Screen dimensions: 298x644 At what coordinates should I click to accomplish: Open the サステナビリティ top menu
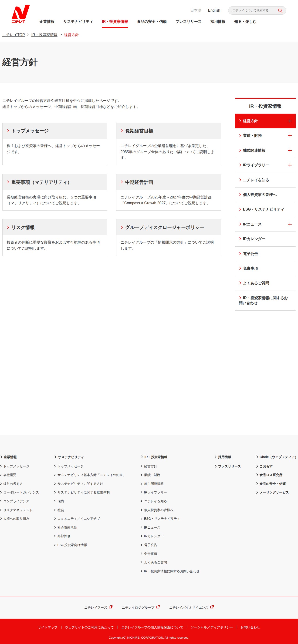pos(78,21)
